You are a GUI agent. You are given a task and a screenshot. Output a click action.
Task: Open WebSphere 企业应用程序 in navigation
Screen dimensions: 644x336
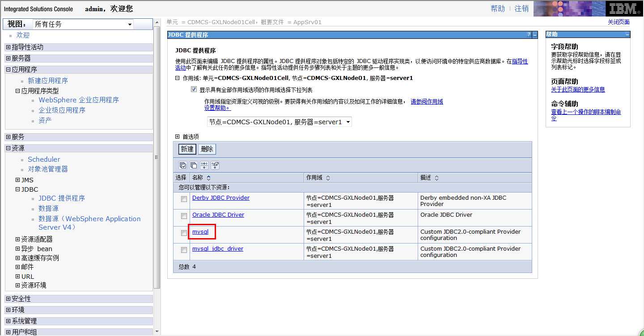pyautogui.click(x=79, y=100)
